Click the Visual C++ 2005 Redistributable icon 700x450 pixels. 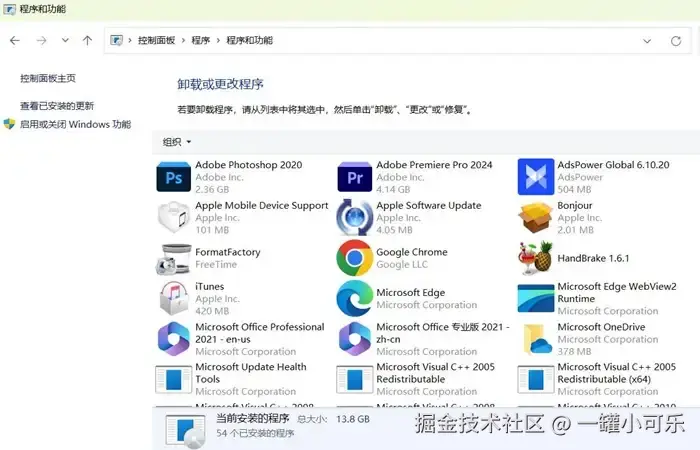pyautogui.click(x=355, y=379)
